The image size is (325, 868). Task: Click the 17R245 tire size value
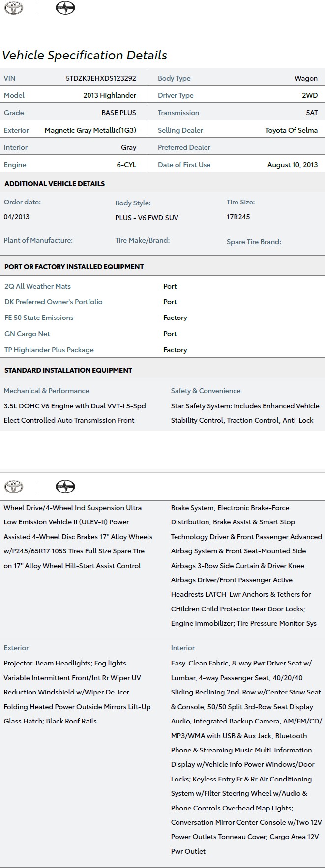click(x=238, y=217)
